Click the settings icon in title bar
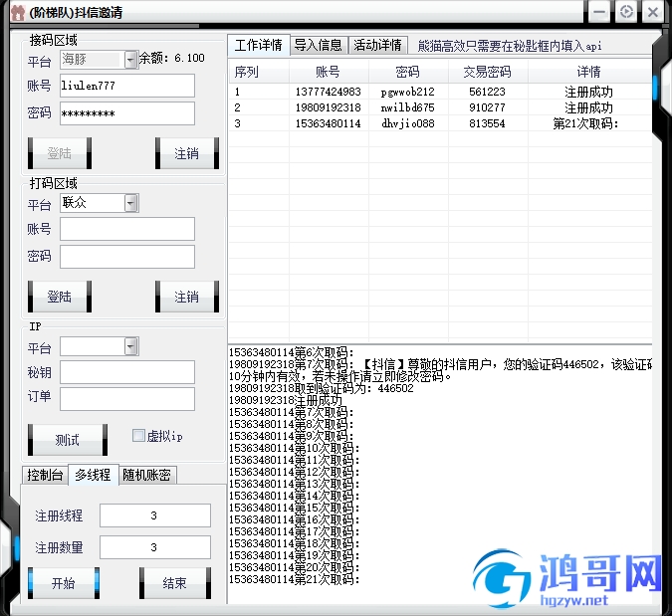 tap(626, 12)
